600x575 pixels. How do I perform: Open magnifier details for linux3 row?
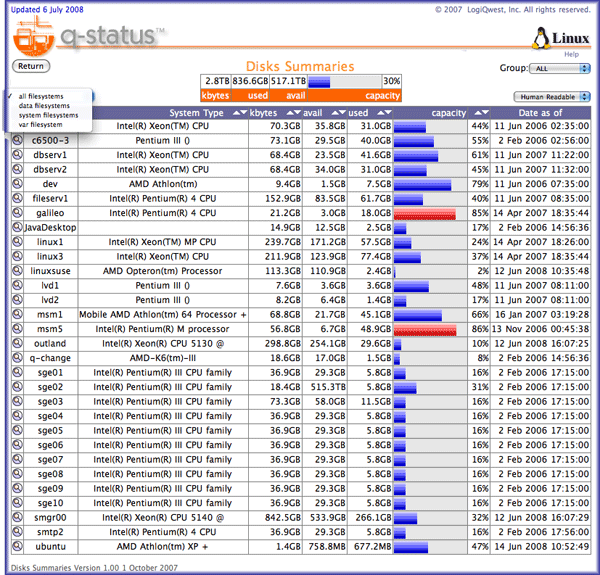pyautogui.click(x=17, y=256)
